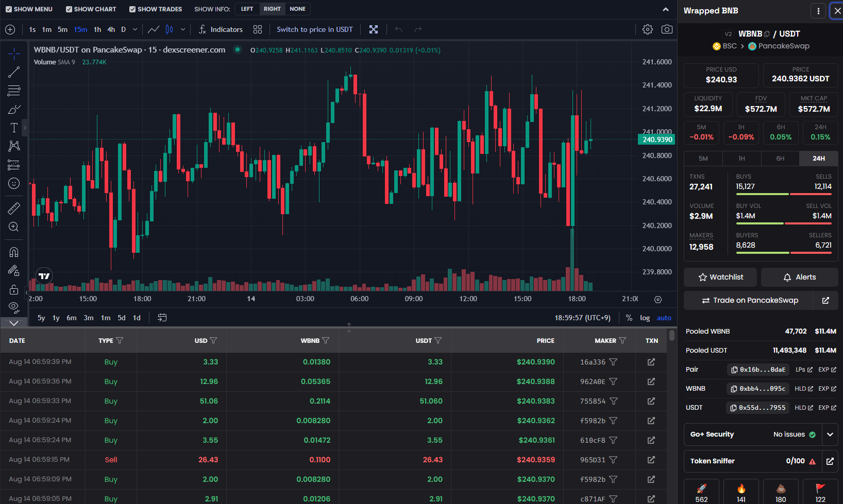Select the text annotation tool
This screenshot has height=504, width=843.
14,128
